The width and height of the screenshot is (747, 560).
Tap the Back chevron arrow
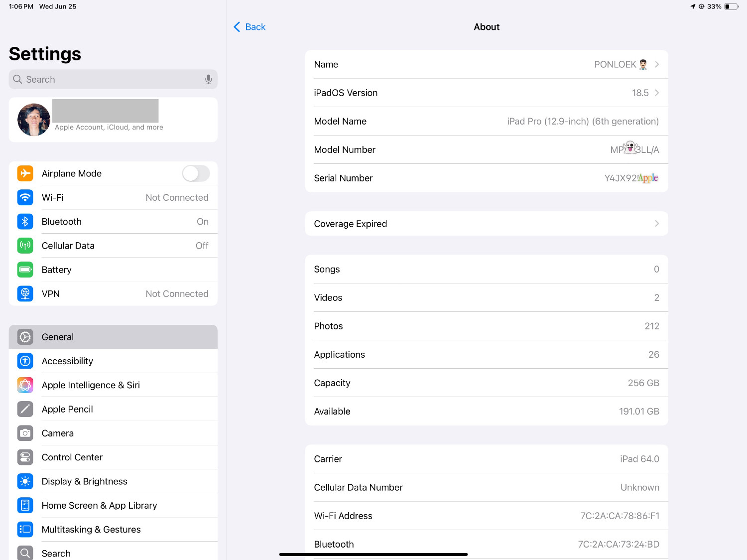tap(237, 27)
